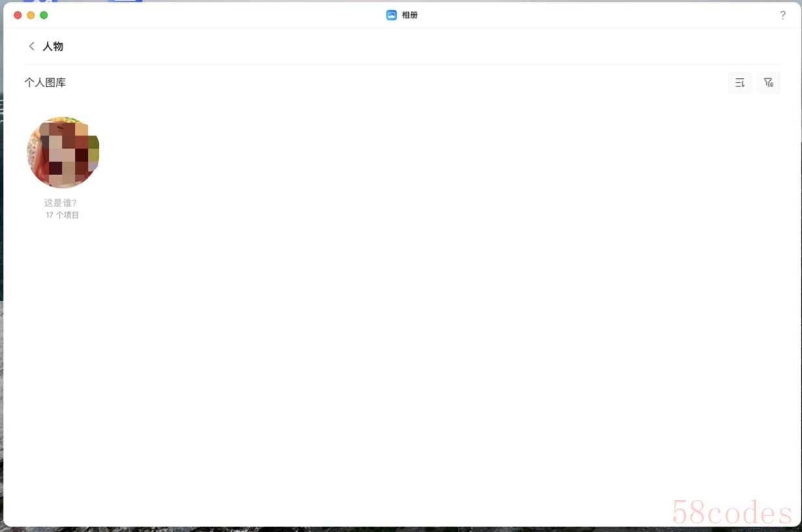The width and height of the screenshot is (802, 532).
Task: Open the help question mark icon
Action: coord(782,15)
